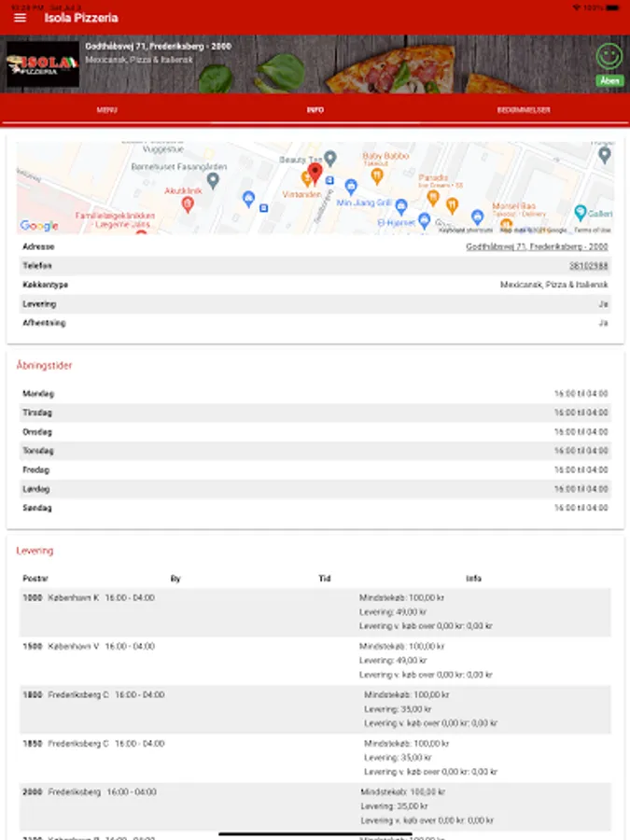
Task: Select the Mandag opening hours row
Action: click(315, 393)
